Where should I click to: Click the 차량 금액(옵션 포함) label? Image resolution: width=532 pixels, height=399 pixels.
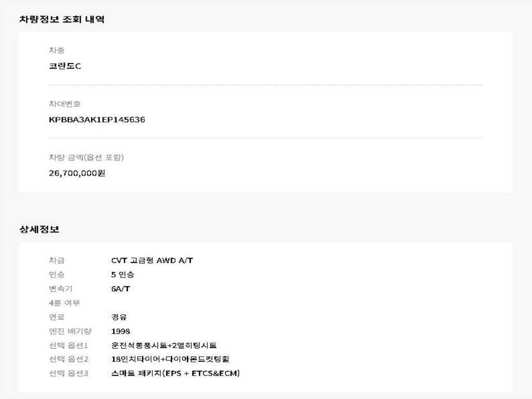(x=86, y=157)
